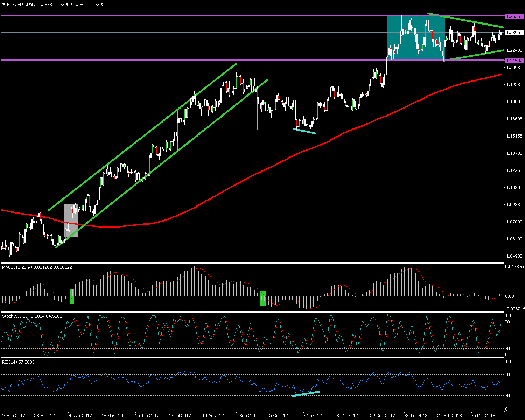Click the 0.013326 value on the MACD scale

[514, 267]
